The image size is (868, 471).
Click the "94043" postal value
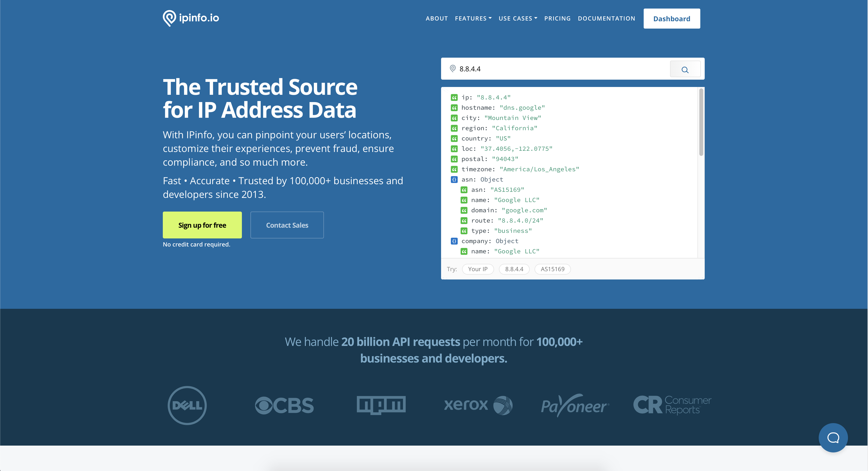click(505, 159)
